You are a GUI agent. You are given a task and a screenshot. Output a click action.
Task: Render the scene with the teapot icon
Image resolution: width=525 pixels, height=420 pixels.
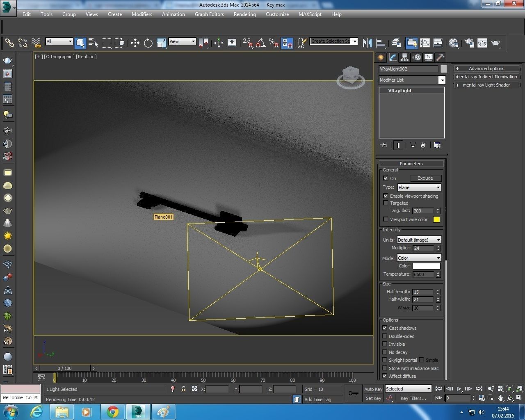point(496,43)
